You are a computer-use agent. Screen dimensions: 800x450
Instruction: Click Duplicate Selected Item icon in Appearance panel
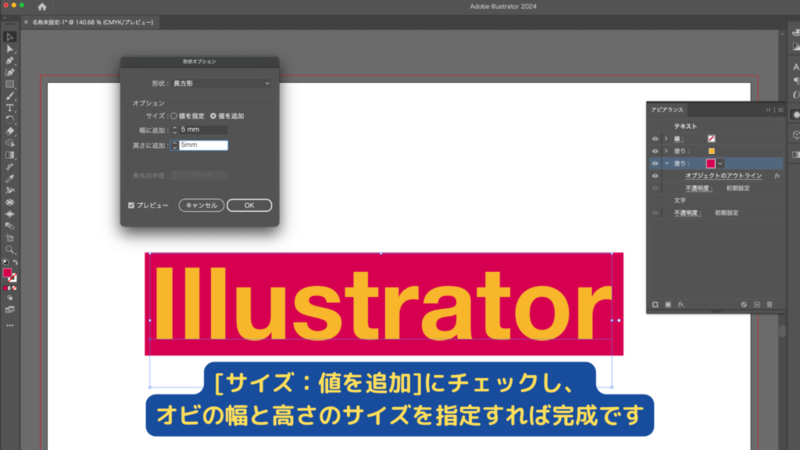tap(757, 305)
